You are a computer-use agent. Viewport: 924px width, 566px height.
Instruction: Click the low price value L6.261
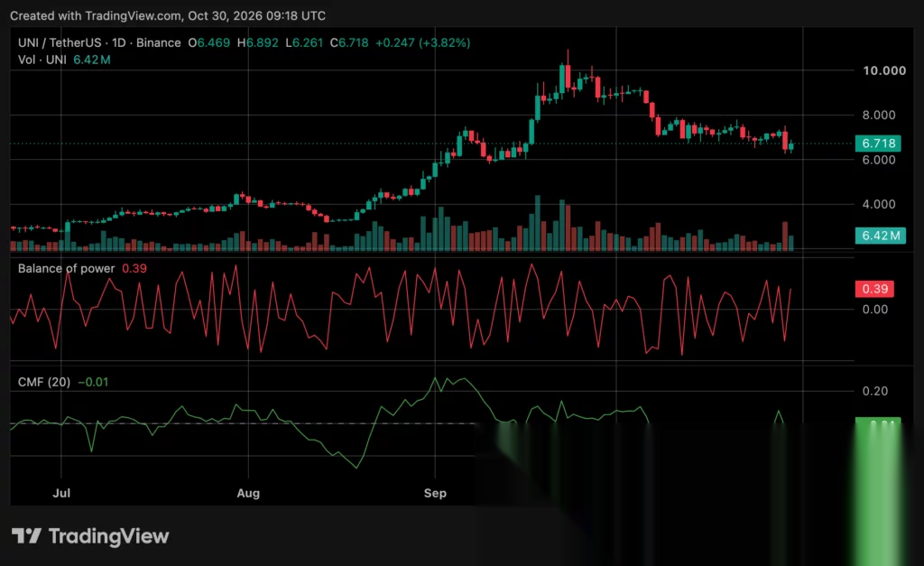[x=304, y=42]
